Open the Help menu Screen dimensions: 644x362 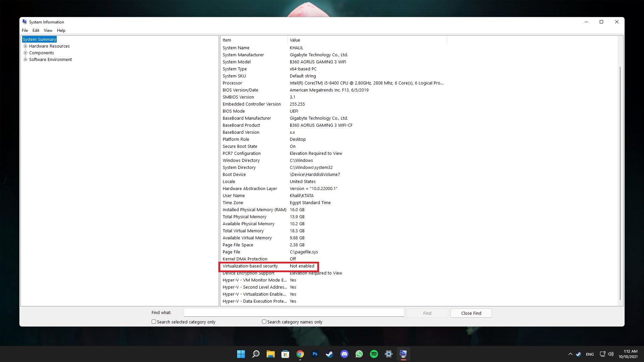pyautogui.click(x=61, y=30)
